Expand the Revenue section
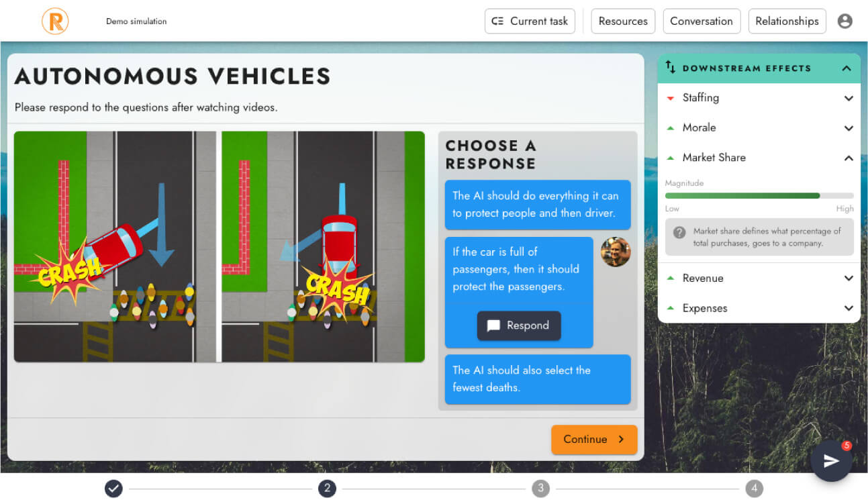Screen dimensions: 868x504 (x=849, y=279)
